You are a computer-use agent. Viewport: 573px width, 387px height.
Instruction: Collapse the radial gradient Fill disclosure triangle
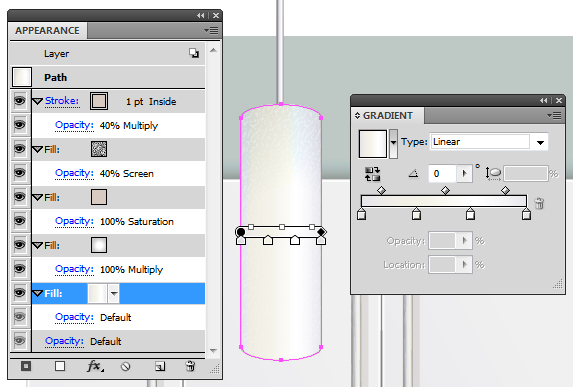point(38,245)
